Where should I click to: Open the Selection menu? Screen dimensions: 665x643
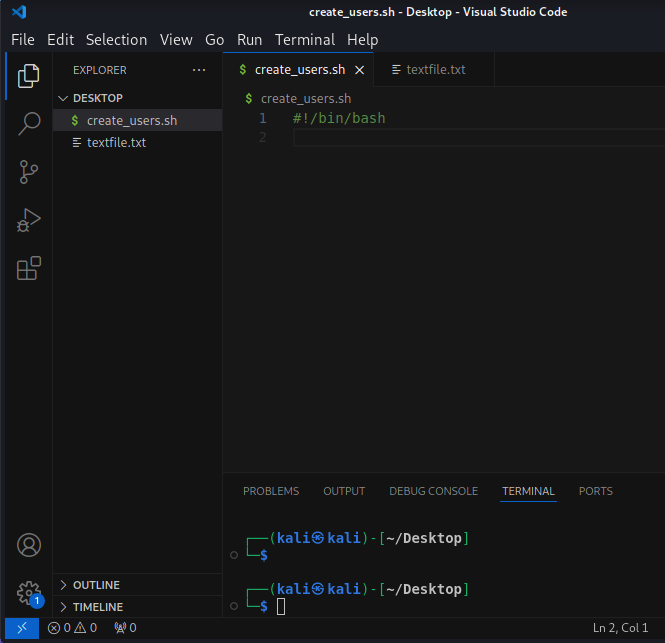[117, 40]
